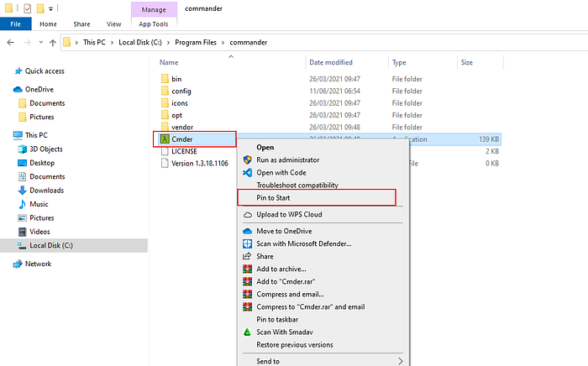Image resolution: width=588 pixels, height=366 pixels.
Task: Expand the chevron after Program Files in address bar
Action: (x=223, y=42)
